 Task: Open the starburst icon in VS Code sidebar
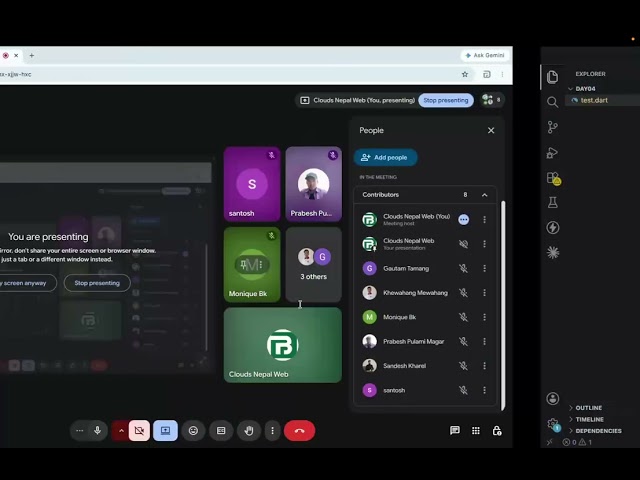point(553,253)
